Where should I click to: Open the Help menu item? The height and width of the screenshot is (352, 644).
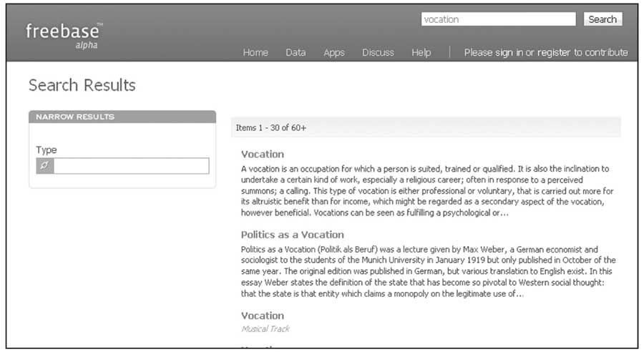421,52
